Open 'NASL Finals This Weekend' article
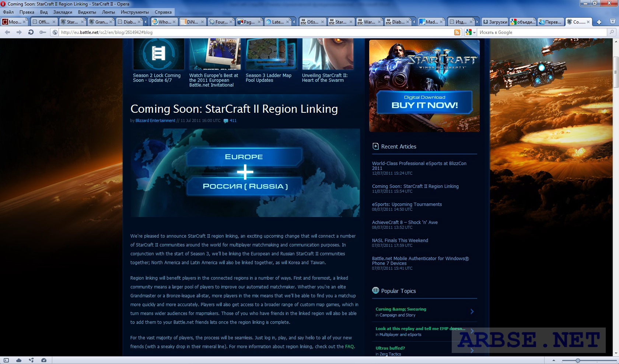This screenshot has height=364, width=619. tap(400, 240)
